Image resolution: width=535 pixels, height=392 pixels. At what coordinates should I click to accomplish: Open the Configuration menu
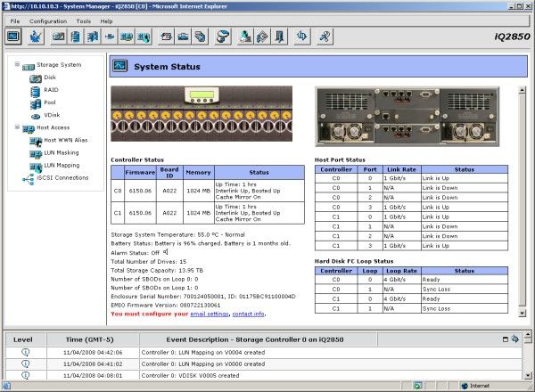click(48, 21)
